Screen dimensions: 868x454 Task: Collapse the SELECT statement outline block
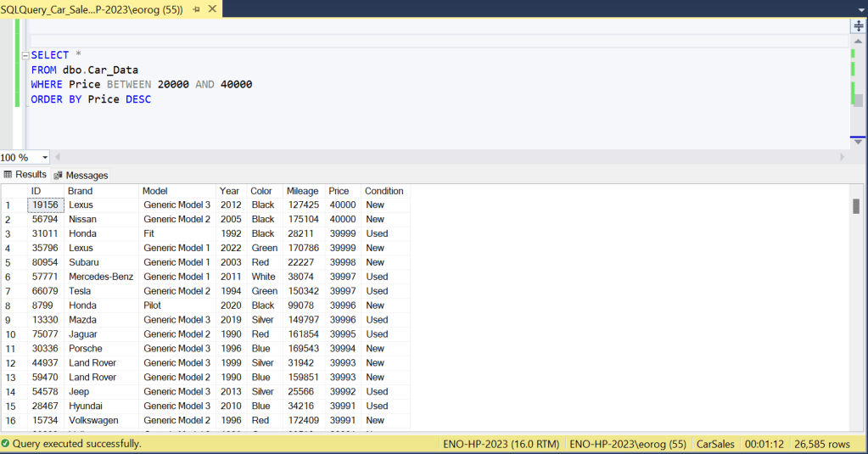[x=25, y=55]
